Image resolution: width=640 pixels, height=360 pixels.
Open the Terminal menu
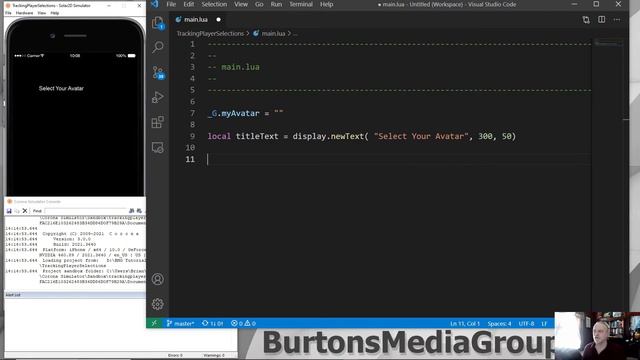301,4
